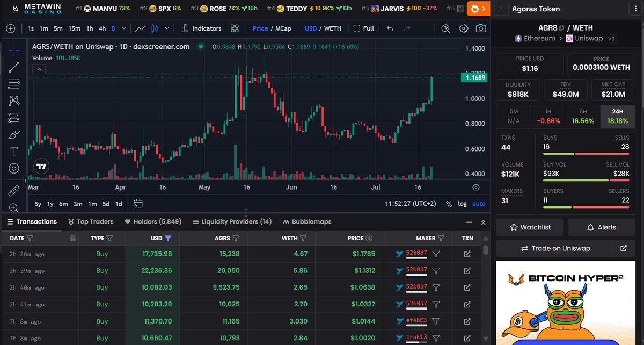Switch to the Top Traders tab

[91, 222]
